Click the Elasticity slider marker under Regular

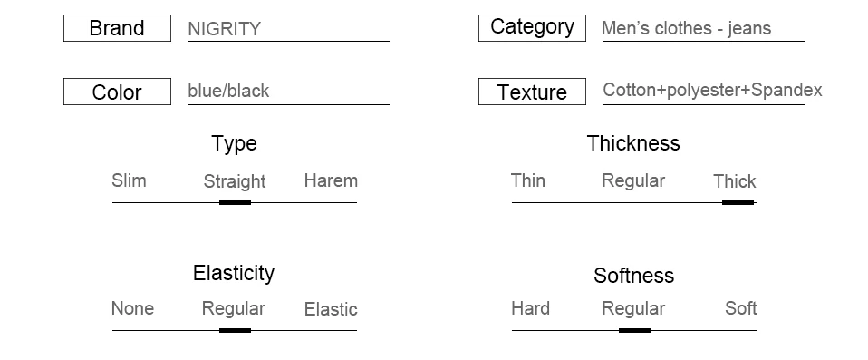(236, 331)
